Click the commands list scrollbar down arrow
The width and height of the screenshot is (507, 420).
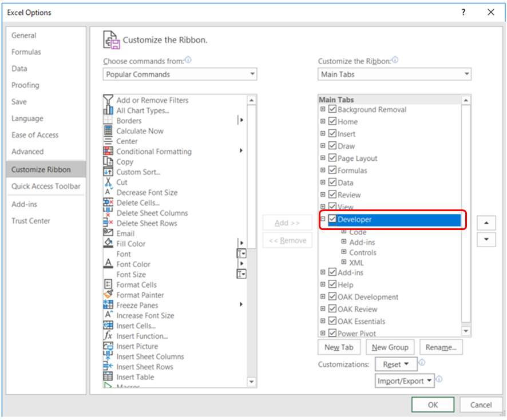(x=252, y=382)
